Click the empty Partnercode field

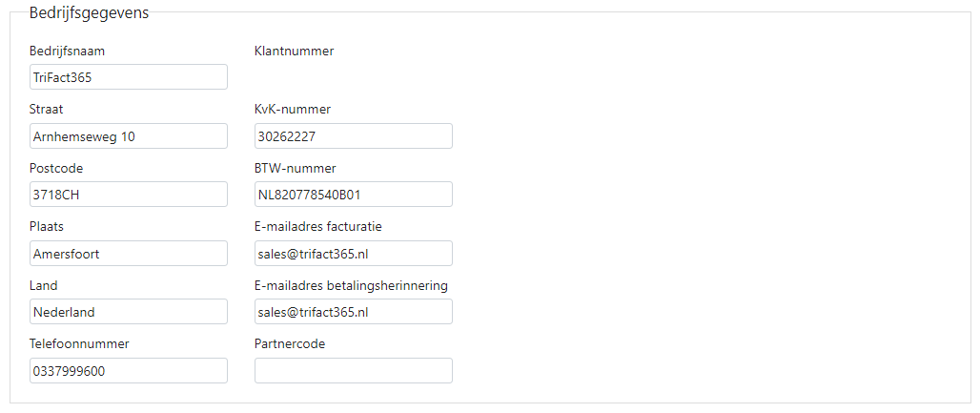353,370
